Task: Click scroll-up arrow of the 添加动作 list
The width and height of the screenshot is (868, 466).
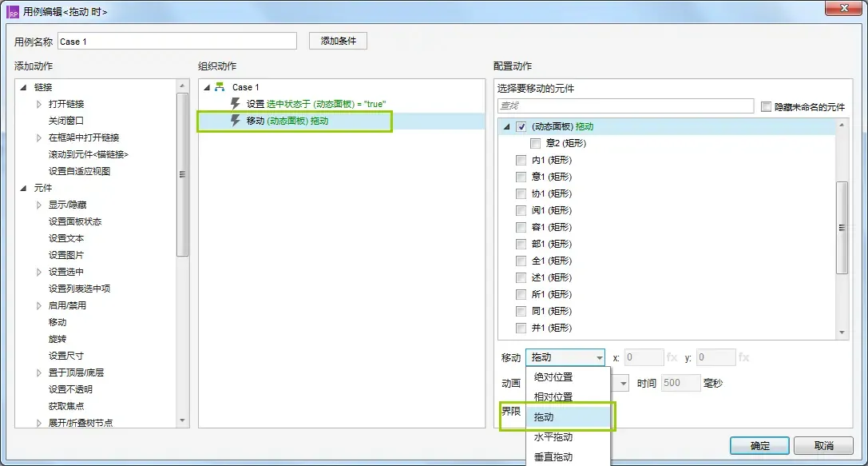Action: click(x=183, y=85)
